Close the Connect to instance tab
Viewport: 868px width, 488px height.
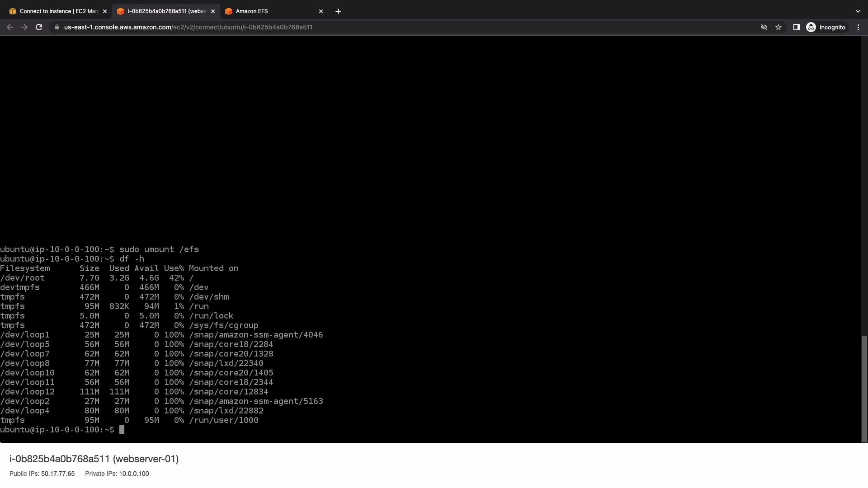[105, 11]
